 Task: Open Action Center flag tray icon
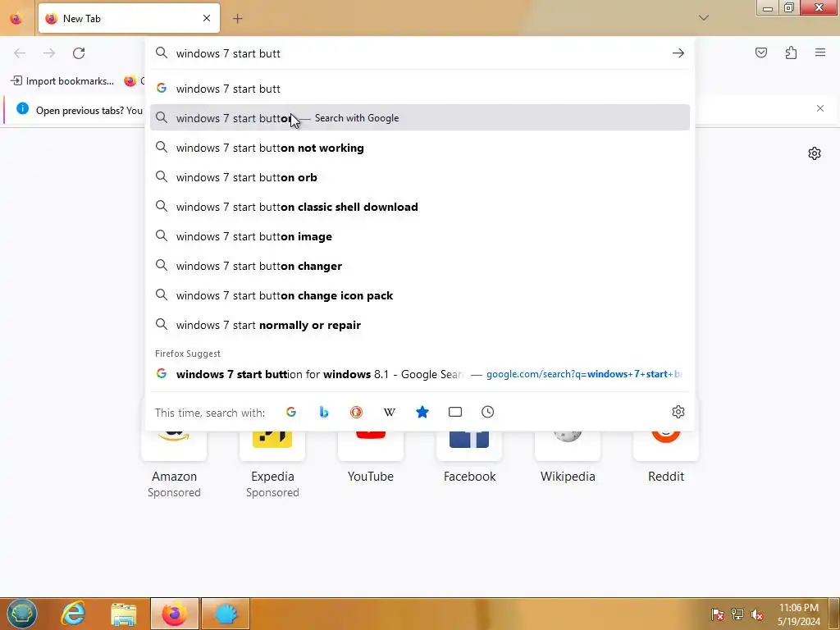click(x=717, y=614)
